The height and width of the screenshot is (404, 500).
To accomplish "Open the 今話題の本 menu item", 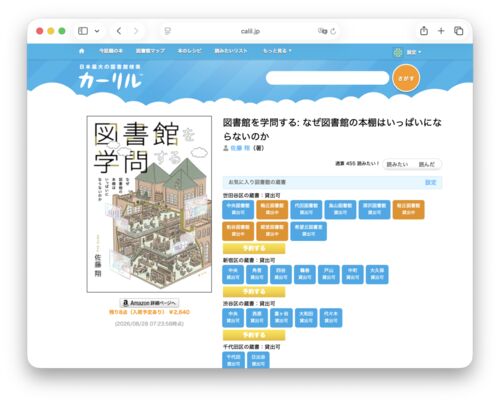I will coord(111,51).
